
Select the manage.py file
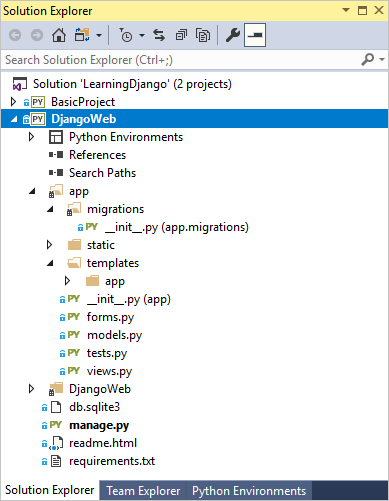(x=99, y=425)
